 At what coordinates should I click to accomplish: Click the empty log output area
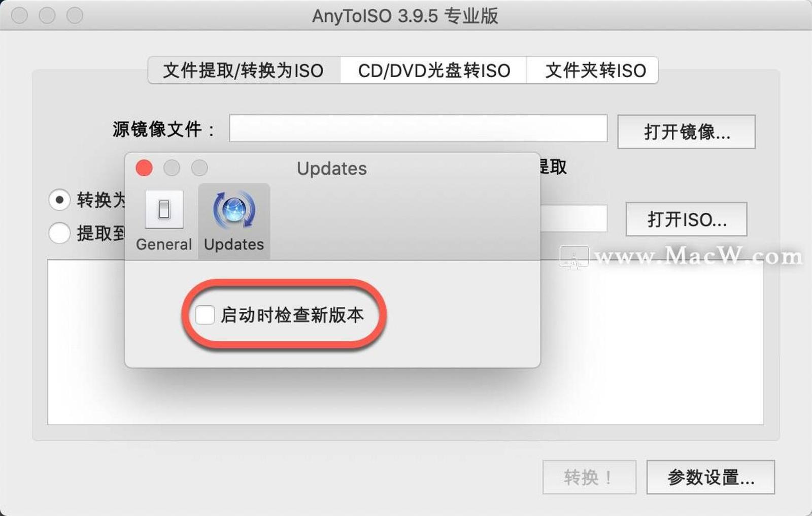coord(652,342)
